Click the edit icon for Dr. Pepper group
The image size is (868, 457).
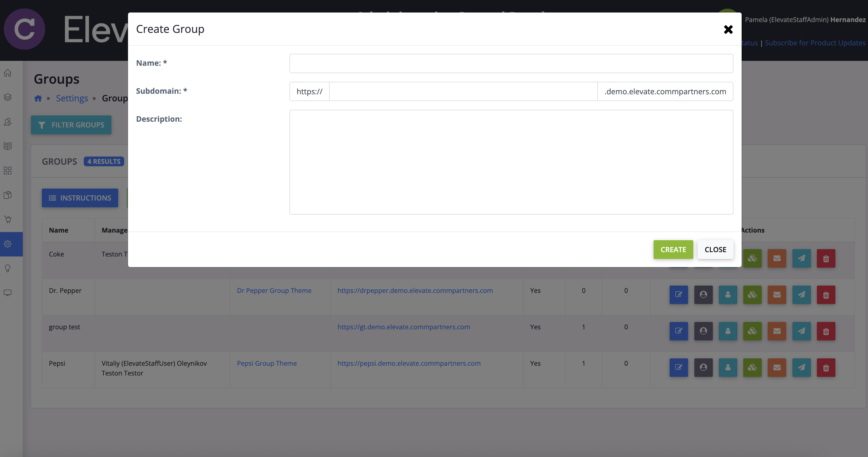[x=678, y=295]
